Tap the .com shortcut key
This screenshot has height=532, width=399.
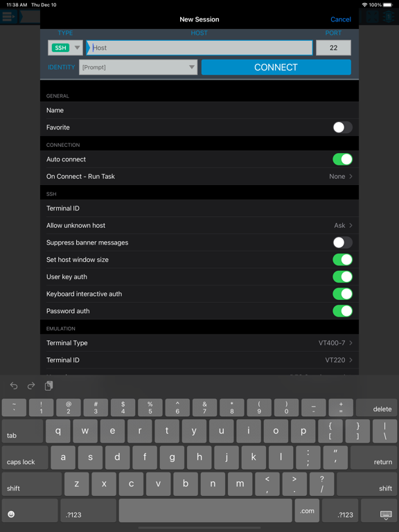pyautogui.click(x=307, y=511)
